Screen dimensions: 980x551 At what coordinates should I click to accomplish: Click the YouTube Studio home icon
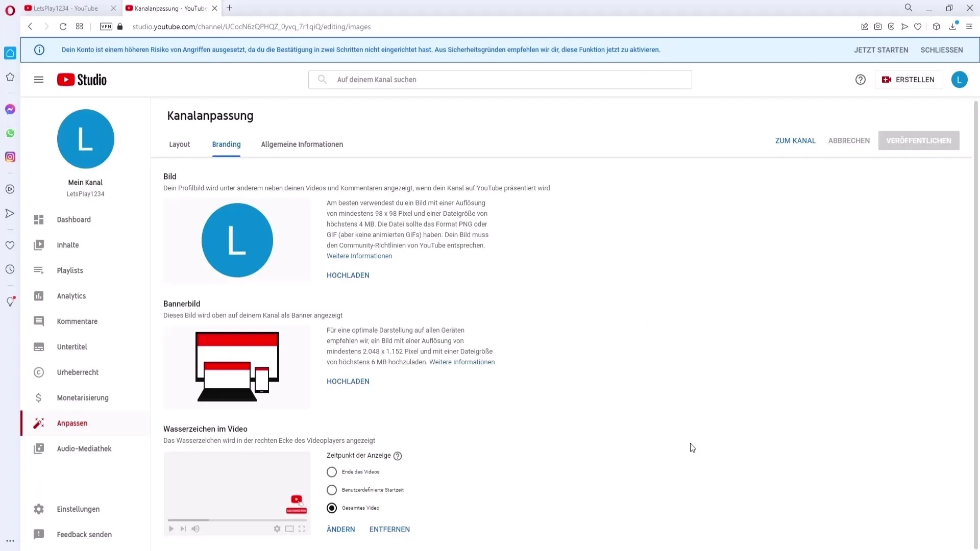81,80
